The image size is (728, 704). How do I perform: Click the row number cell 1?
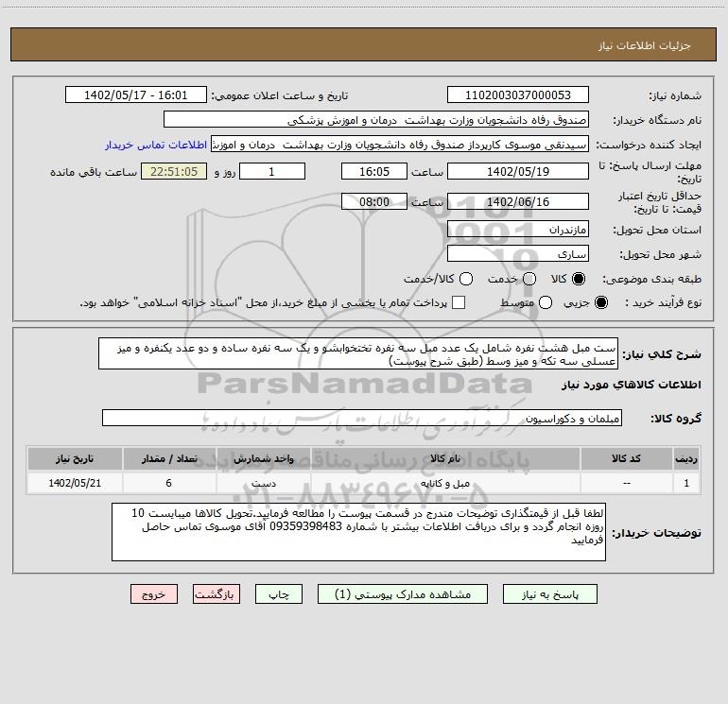(x=686, y=483)
